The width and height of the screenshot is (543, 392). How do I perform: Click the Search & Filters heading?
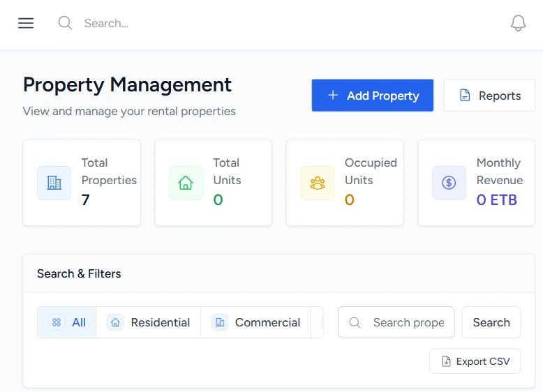79,273
